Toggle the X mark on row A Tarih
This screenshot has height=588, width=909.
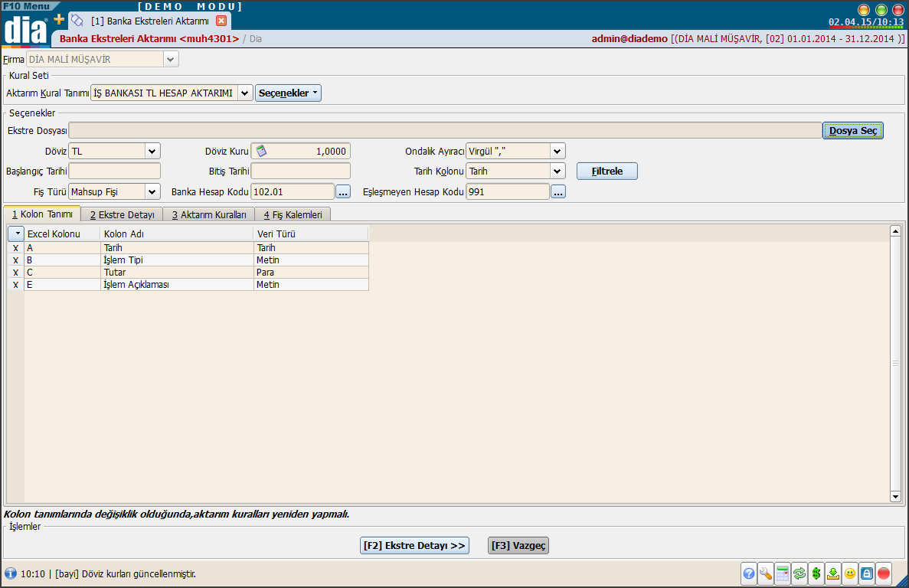[15, 248]
